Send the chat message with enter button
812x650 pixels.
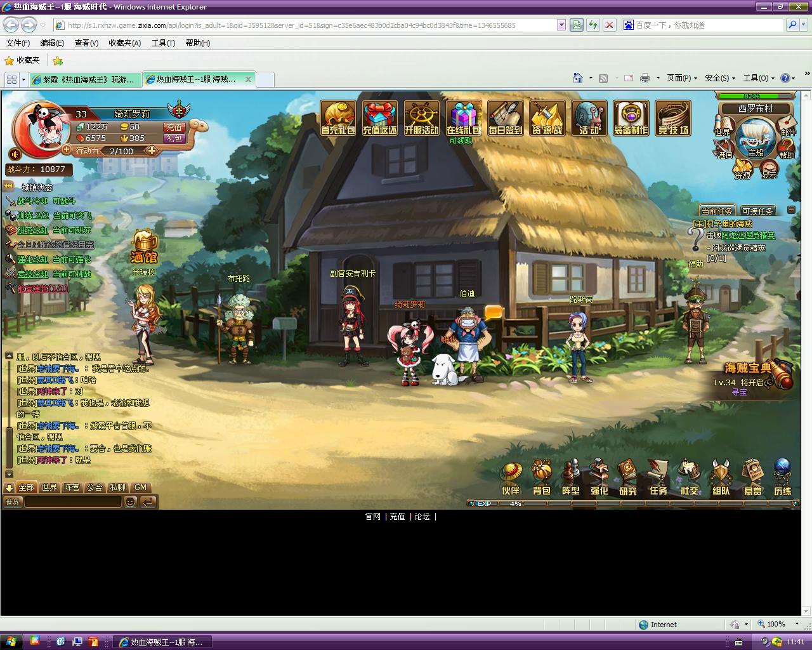148,501
